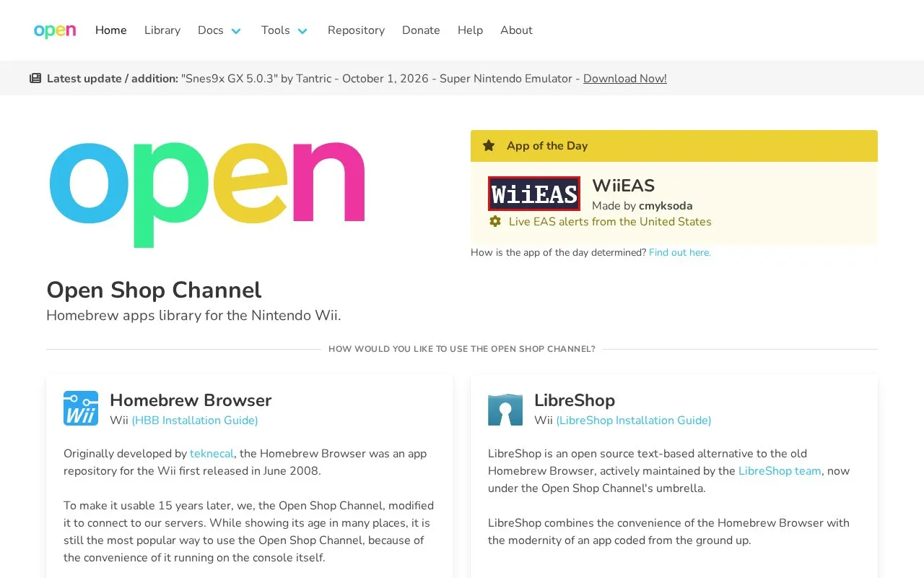This screenshot has width=924, height=578.
Task: Click the LibreShop keyhole icon
Action: [505, 409]
